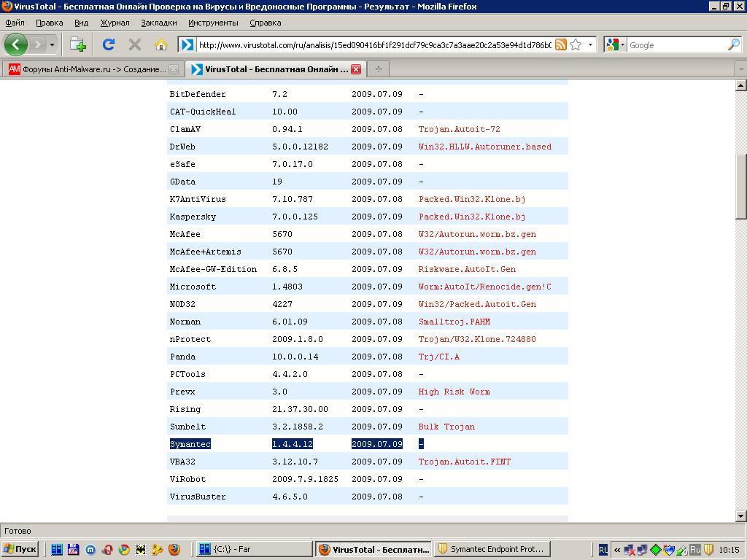Open the list-all-tabs dropdown arrow
This screenshot has height=560, width=747.
coord(741,69)
